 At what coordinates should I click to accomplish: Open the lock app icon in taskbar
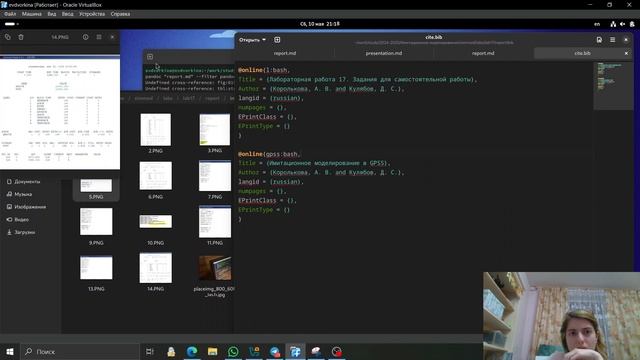(171, 351)
